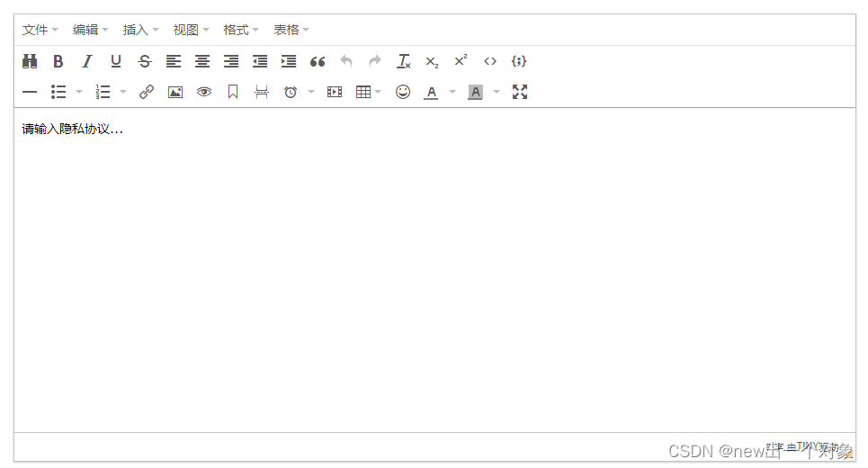Apply numbered list formatting
868x468 pixels.
(x=103, y=92)
